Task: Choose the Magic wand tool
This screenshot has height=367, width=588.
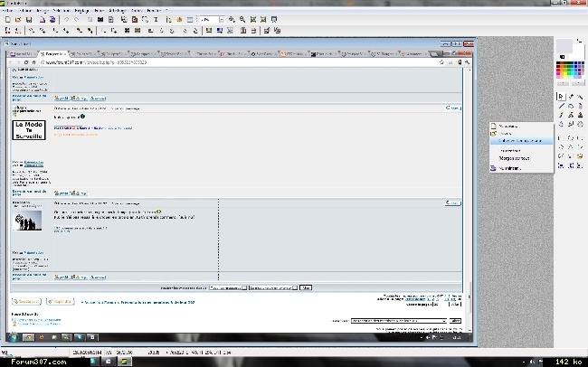Action: (580, 96)
